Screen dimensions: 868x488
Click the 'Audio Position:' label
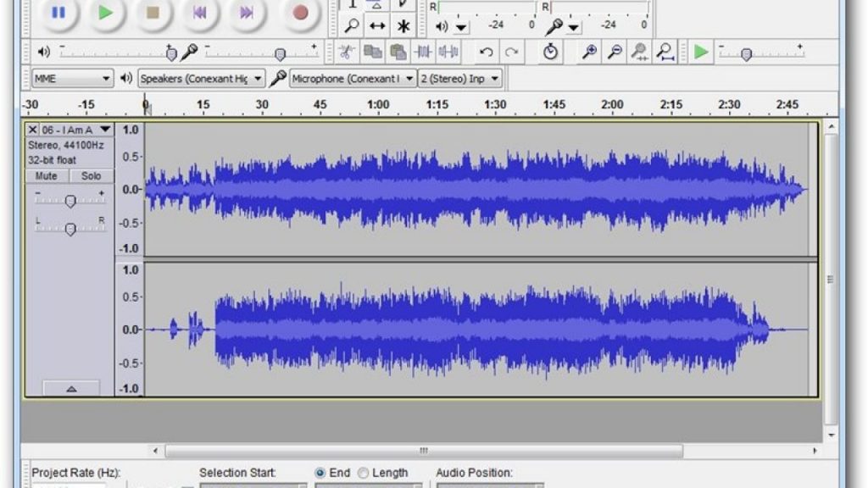475,473
